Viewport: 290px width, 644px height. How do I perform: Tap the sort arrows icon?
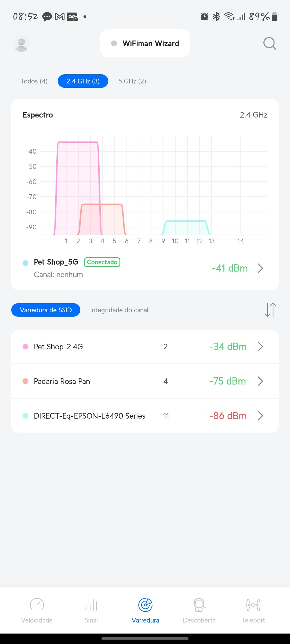pos(270,310)
